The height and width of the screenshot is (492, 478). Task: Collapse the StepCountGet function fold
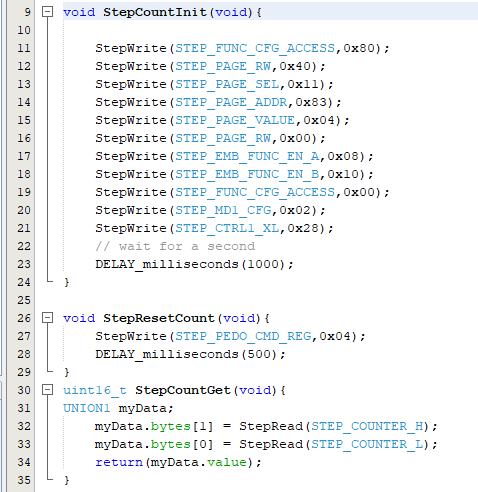point(47,390)
